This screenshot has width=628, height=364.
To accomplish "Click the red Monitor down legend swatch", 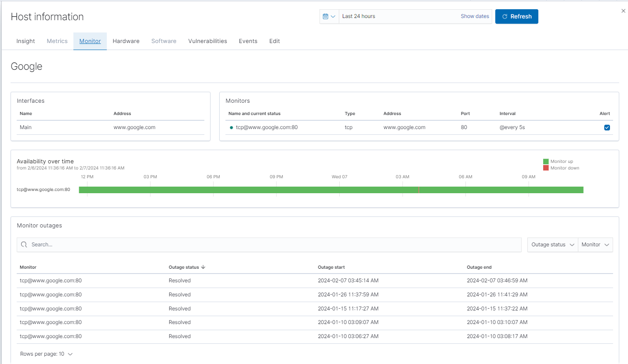I will click(x=546, y=168).
